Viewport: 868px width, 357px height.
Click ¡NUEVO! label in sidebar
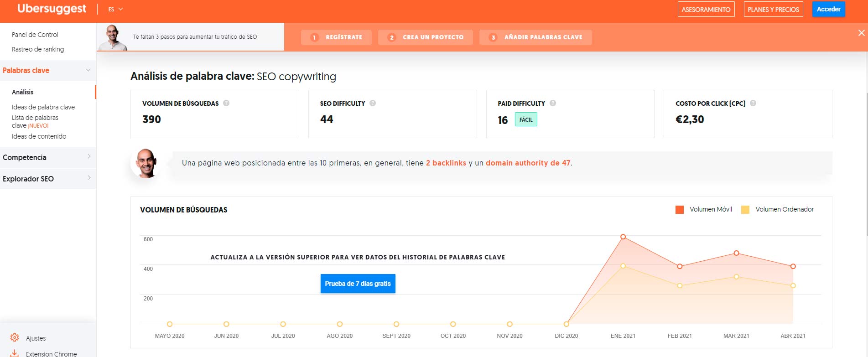(38, 126)
